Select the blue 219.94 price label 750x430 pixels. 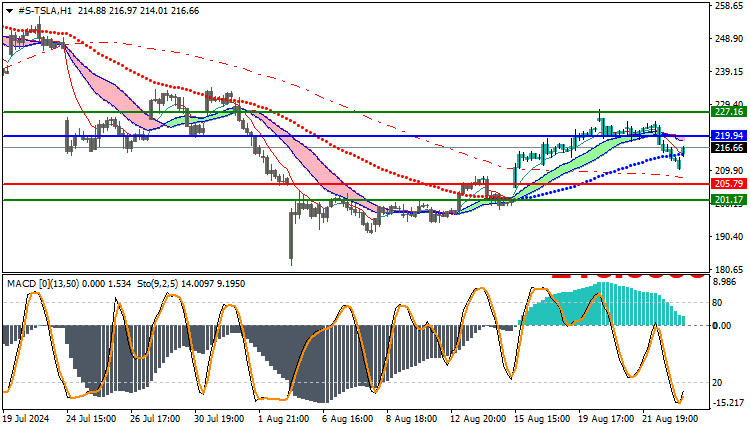click(728, 135)
